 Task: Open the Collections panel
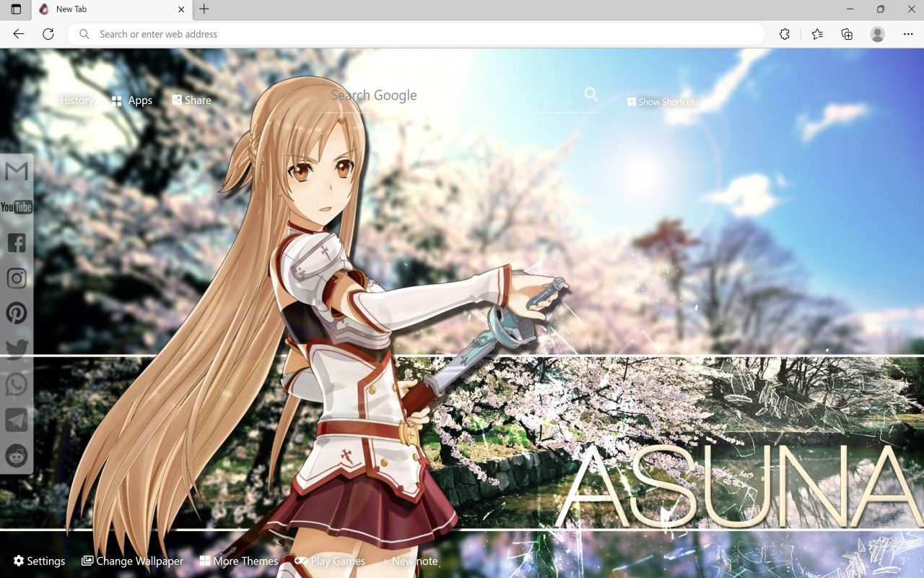847,34
